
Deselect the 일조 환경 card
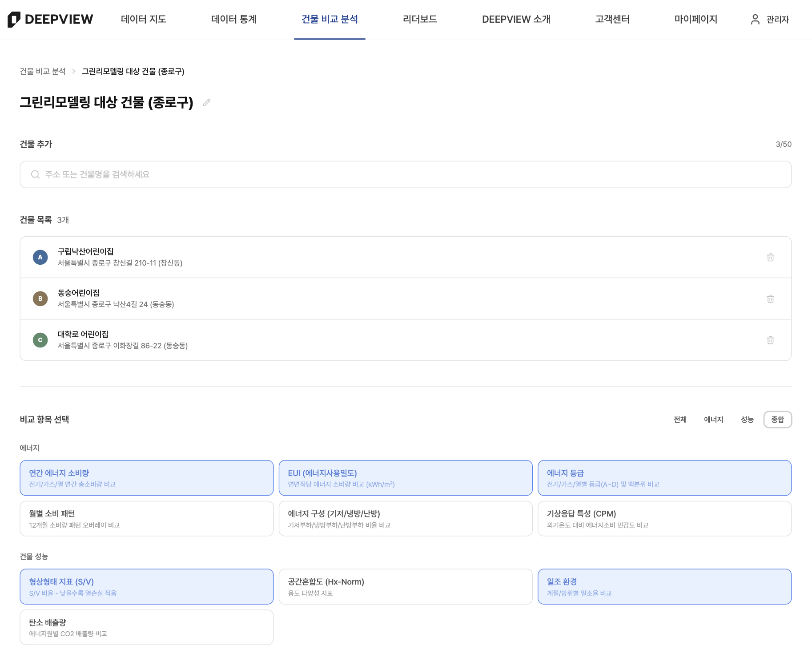point(664,586)
